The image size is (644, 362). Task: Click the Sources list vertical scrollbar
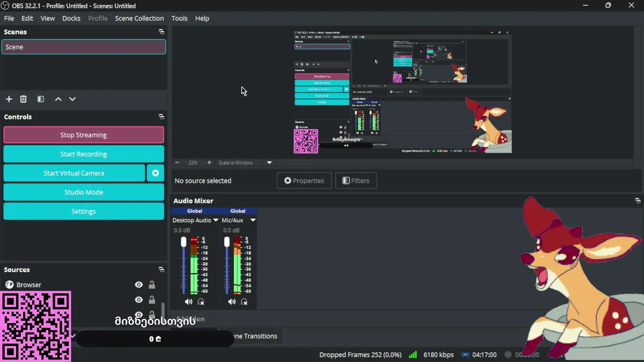click(x=162, y=310)
